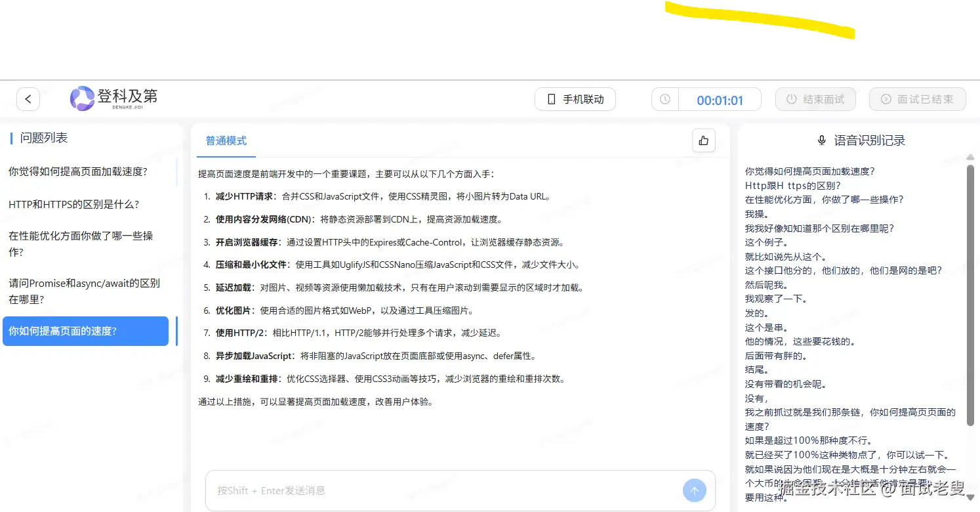Click the thumbs-up icon on the answer panel
This screenshot has height=512, width=980.
coord(703,140)
